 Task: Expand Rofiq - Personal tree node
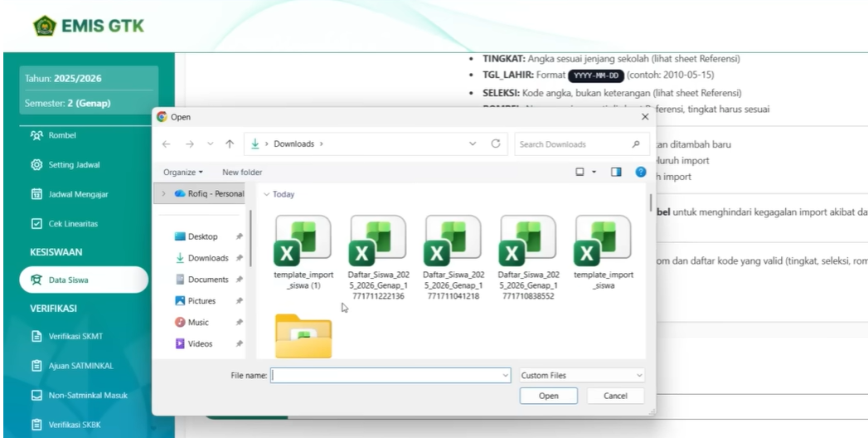point(163,194)
